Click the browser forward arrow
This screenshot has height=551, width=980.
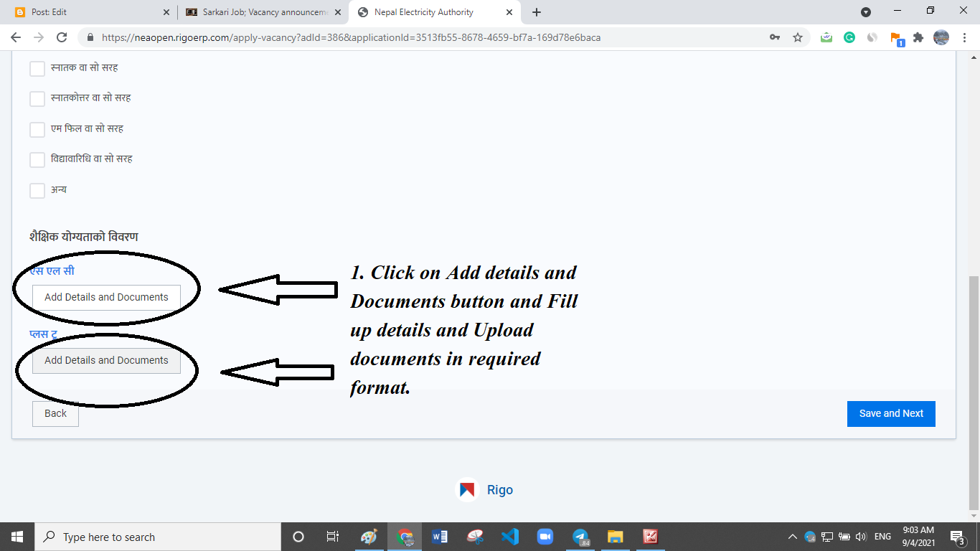coord(39,37)
